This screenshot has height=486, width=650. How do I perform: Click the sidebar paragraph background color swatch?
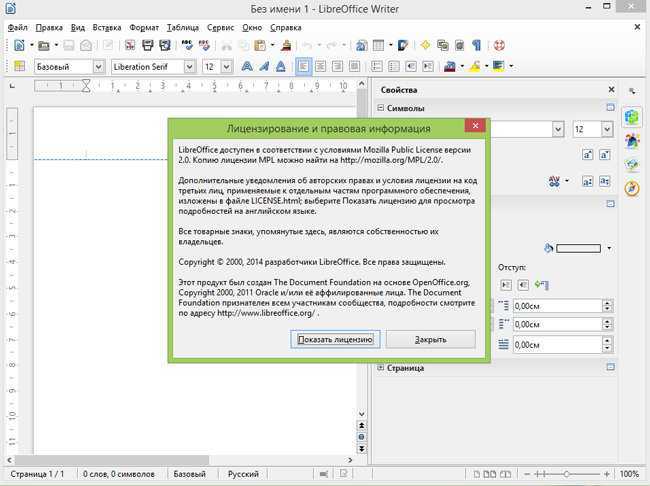click(x=578, y=248)
